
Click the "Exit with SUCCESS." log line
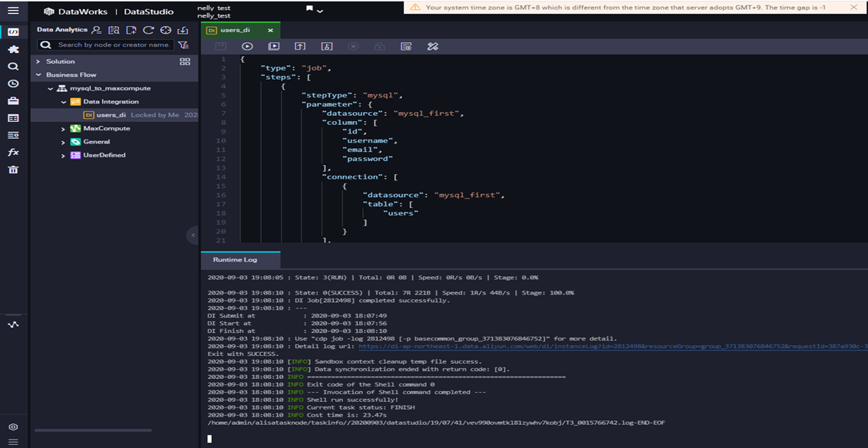[243, 354]
